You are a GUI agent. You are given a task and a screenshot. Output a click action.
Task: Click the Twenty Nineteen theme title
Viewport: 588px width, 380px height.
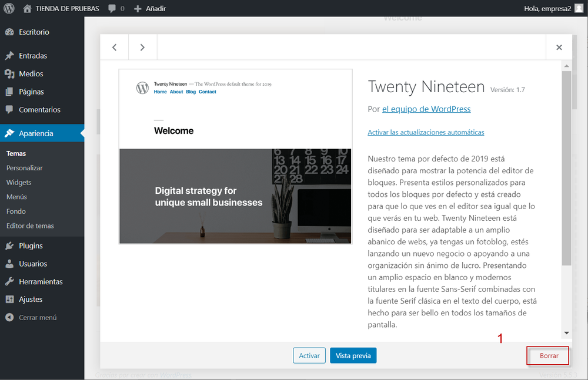pyautogui.click(x=426, y=87)
